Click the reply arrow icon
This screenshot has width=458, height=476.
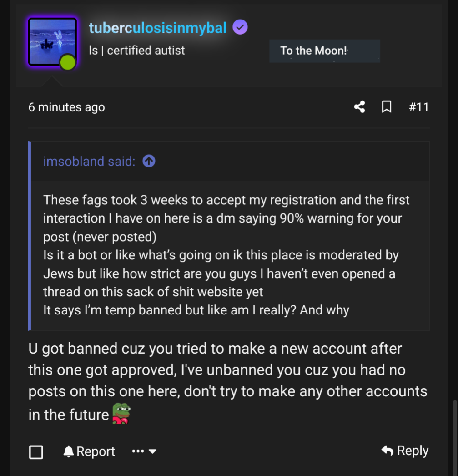pos(388,450)
